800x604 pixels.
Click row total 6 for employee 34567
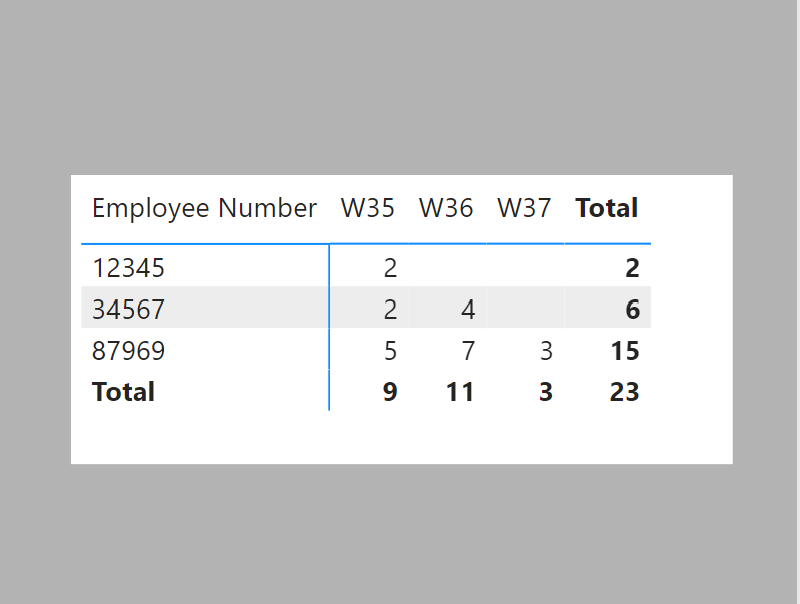(633, 310)
